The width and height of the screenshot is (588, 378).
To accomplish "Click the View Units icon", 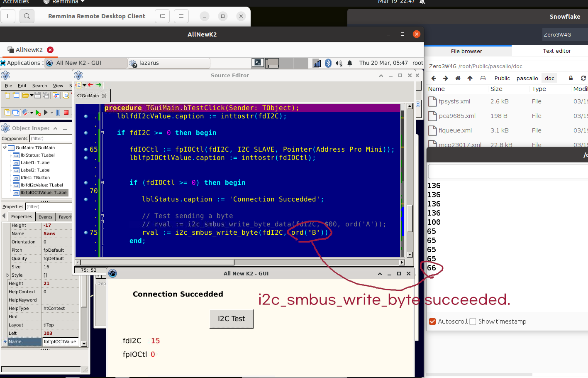I will click(x=7, y=113).
